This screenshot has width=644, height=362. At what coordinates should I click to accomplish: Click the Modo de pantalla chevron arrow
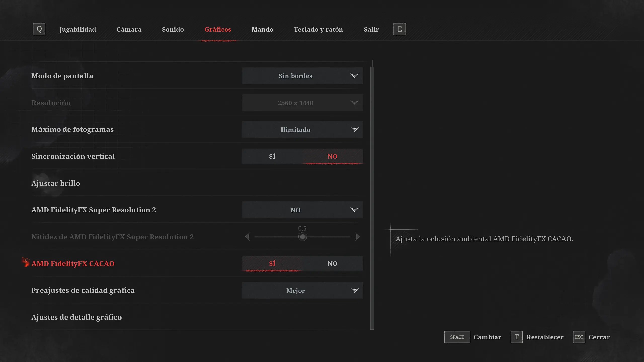354,76
